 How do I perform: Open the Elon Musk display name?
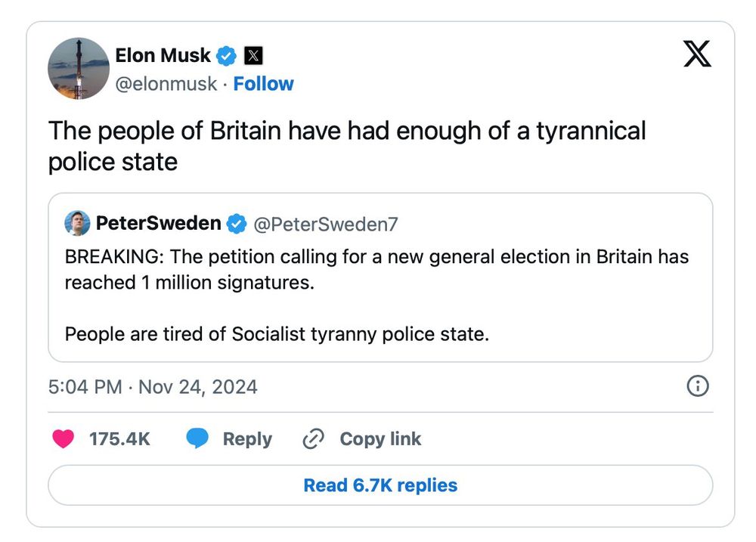pos(163,55)
